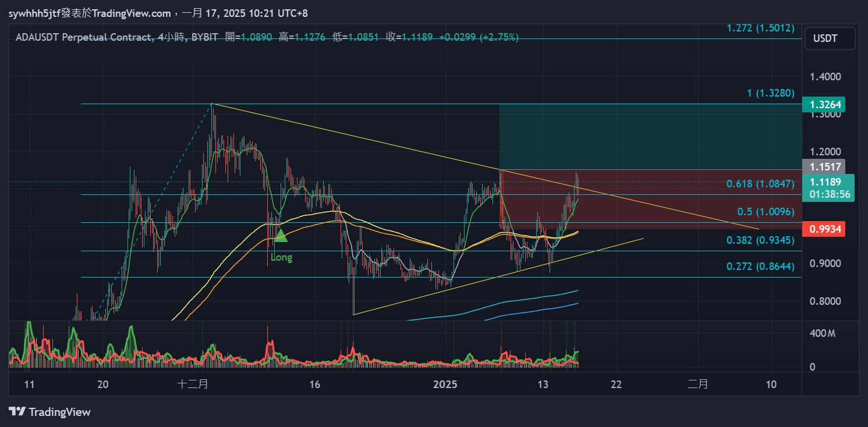
Task: Select the 收=1.1189 close value in header
Action: click(x=409, y=37)
